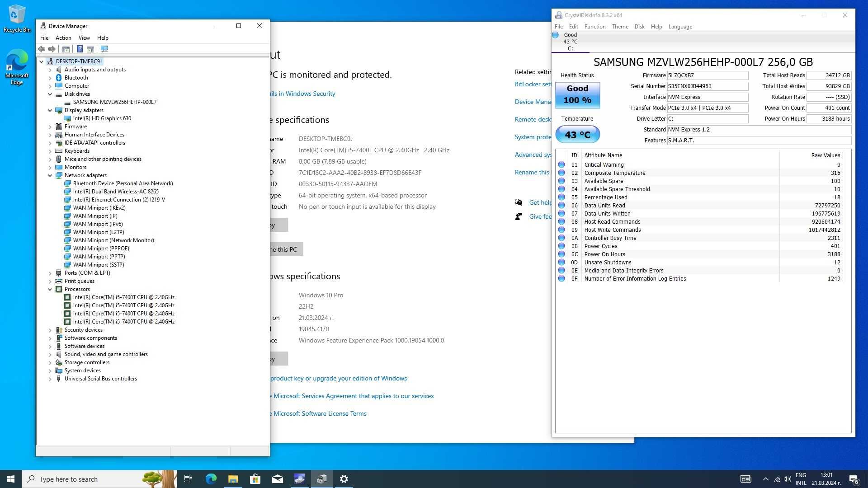Click the Microsoft Edge desktop shortcut
This screenshot has height=488, width=868.
17,67
